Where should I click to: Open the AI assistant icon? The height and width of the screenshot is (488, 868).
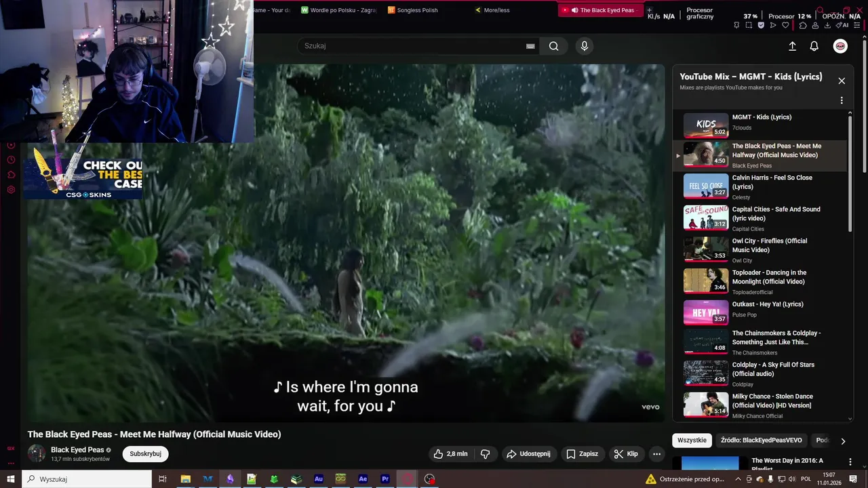click(x=842, y=25)
